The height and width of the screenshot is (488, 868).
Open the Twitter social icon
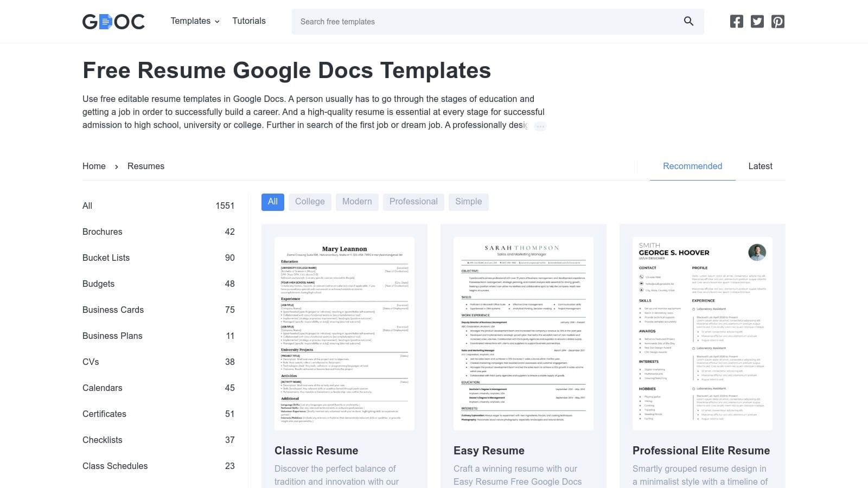[x=757, y=21]
